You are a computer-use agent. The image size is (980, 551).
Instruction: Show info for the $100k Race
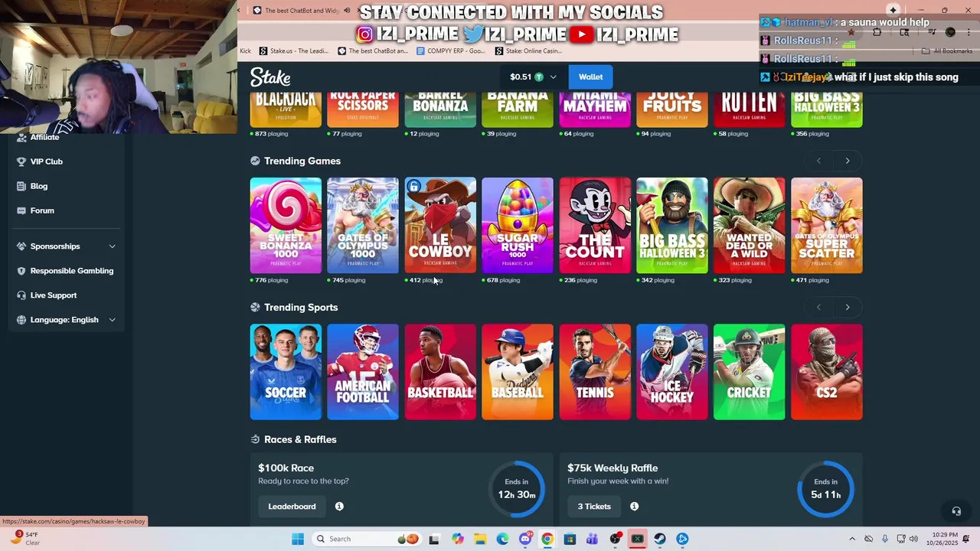coord(339,507)
